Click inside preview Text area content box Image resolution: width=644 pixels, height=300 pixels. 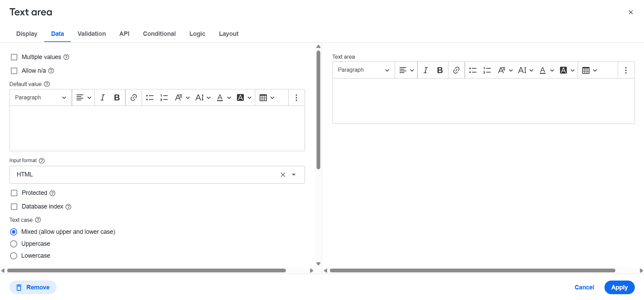coord(484,101)
